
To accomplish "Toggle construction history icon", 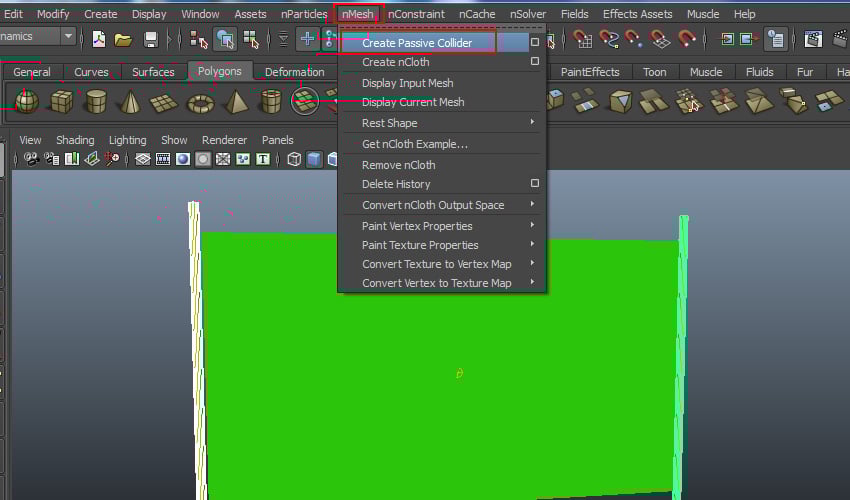I will pos(776,39).
